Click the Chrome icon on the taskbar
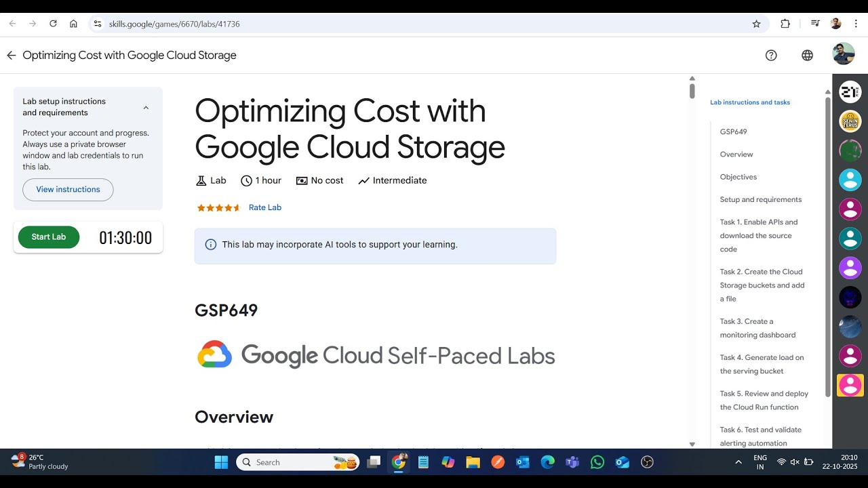The height and width of the screenshot is (488, 868). 399,462
